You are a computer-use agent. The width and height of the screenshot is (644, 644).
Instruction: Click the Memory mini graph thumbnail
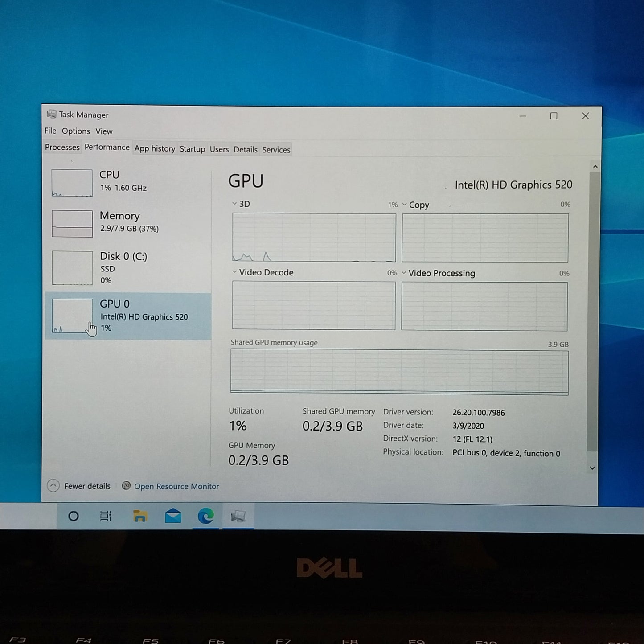tap(72, 224)
